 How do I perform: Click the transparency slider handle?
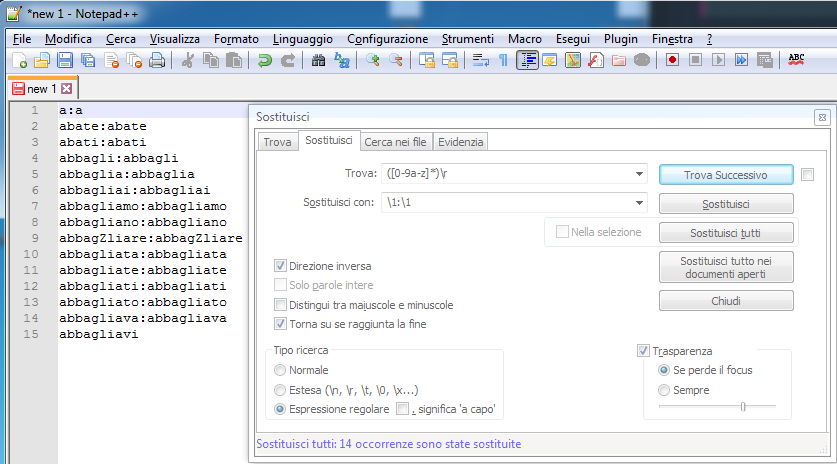(742, 406)
